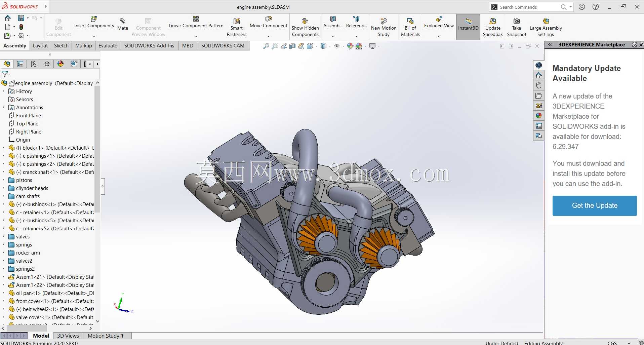Expand the pistons folder
Screen dimensions: 644x345
point(3,180)
